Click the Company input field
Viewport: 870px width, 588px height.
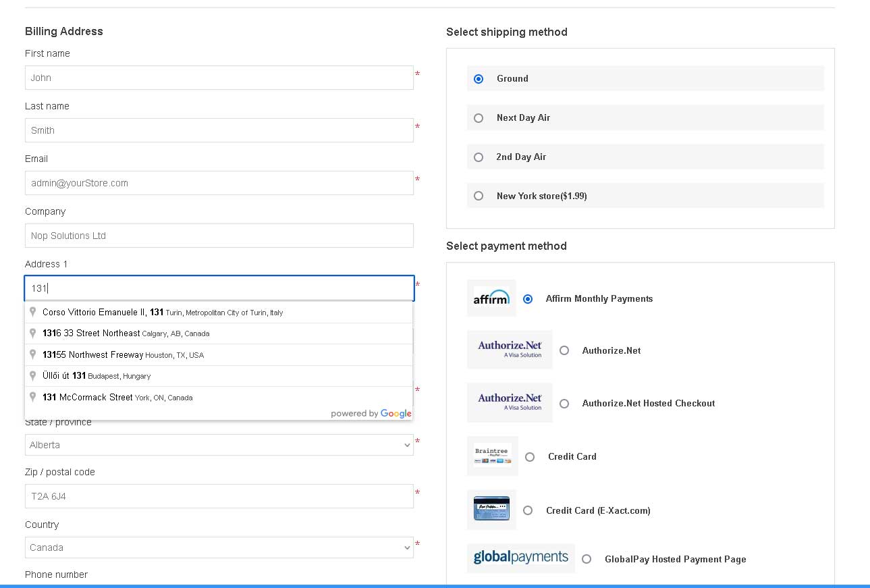click(219, 236)
